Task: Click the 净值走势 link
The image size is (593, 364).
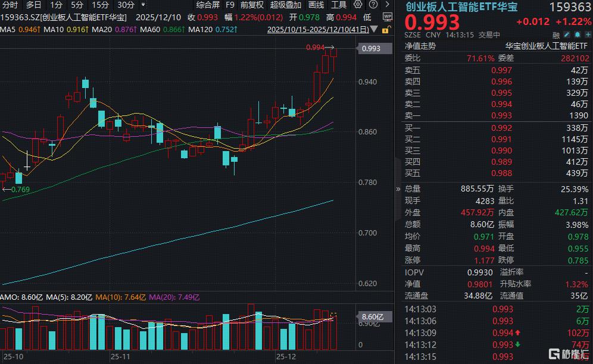Action: (420, 46)
